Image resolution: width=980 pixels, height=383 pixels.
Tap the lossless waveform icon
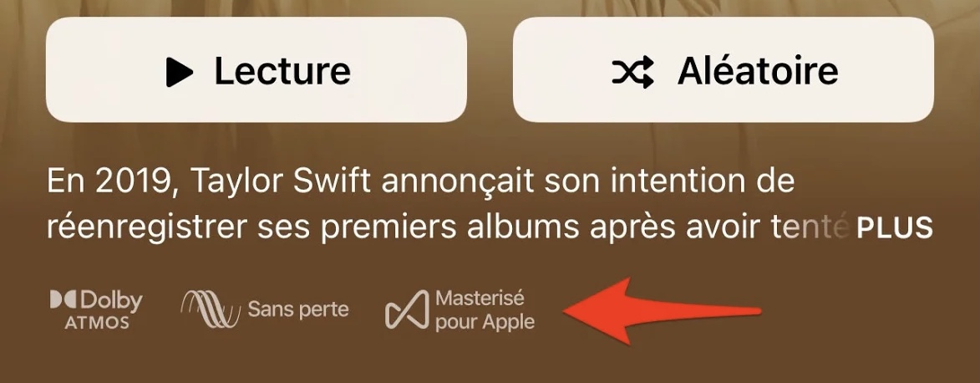click(x=211, y=309)
